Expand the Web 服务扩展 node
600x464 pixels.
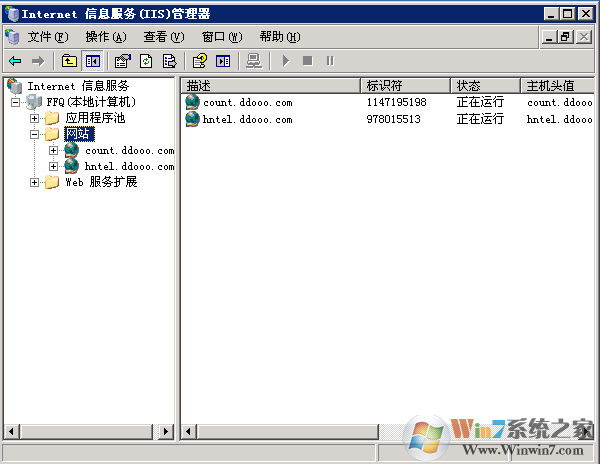(35, 182)
